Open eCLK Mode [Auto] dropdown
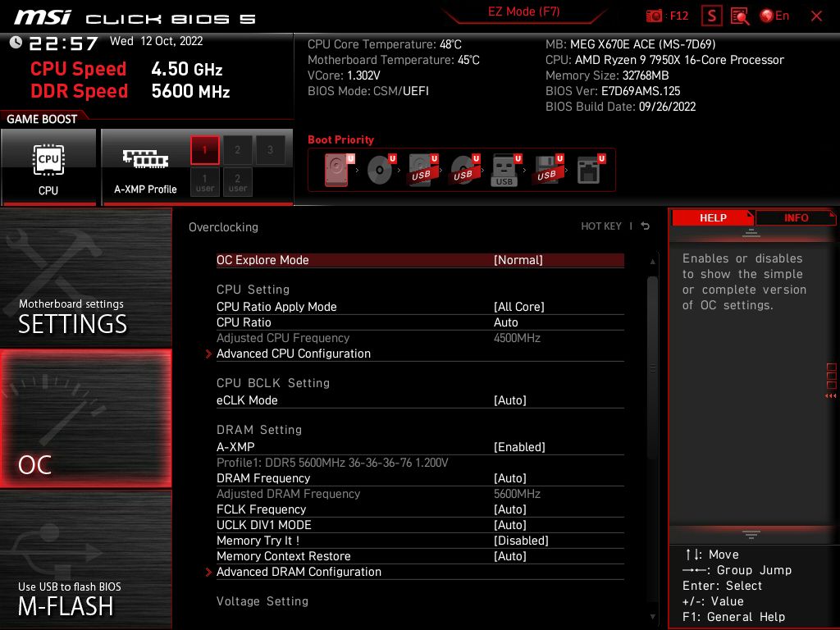This screenshot has height=630, width=840. click(x=420, y=400)
